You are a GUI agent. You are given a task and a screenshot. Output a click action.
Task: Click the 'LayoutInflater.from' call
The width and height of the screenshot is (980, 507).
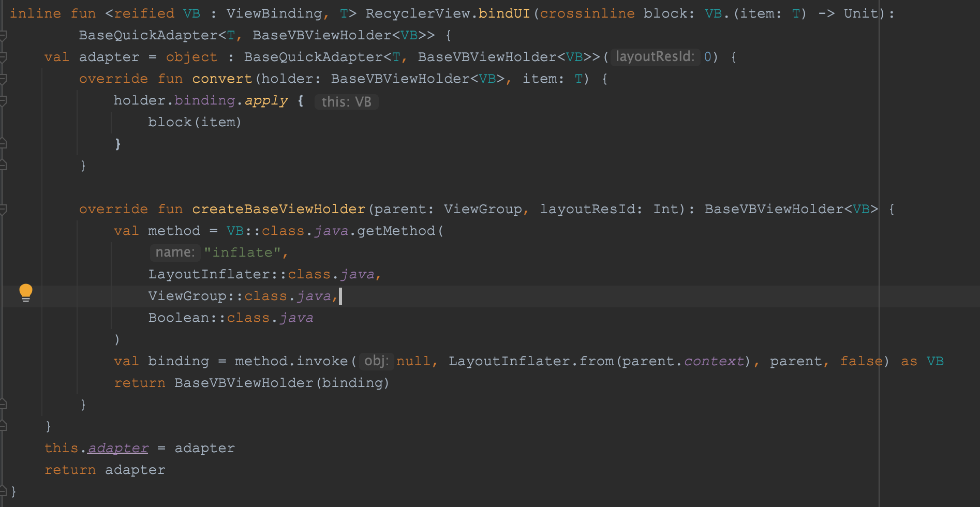[x=532, y=361]
